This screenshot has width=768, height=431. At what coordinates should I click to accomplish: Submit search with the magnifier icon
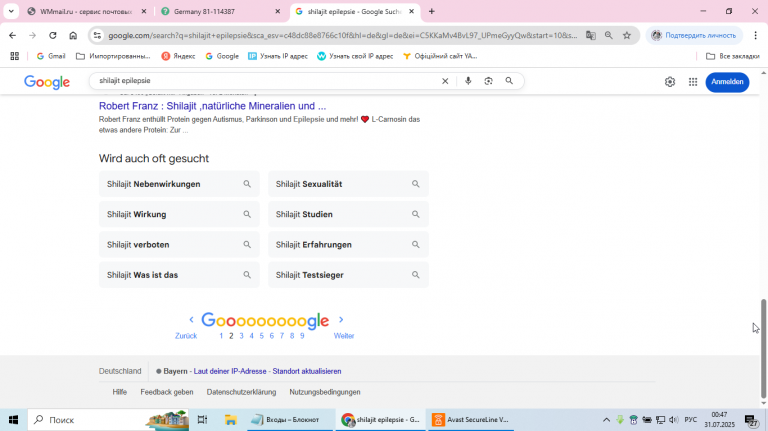(509, 81)
